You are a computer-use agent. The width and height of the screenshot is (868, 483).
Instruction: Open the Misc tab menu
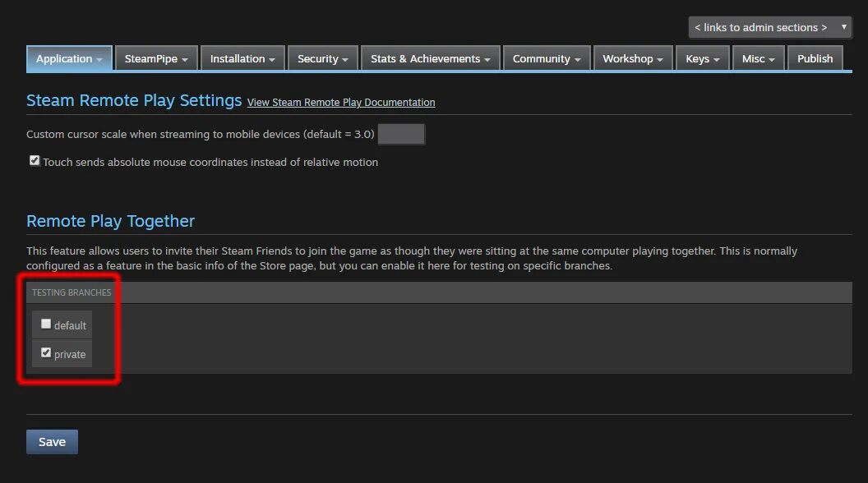tap(759, 58)
